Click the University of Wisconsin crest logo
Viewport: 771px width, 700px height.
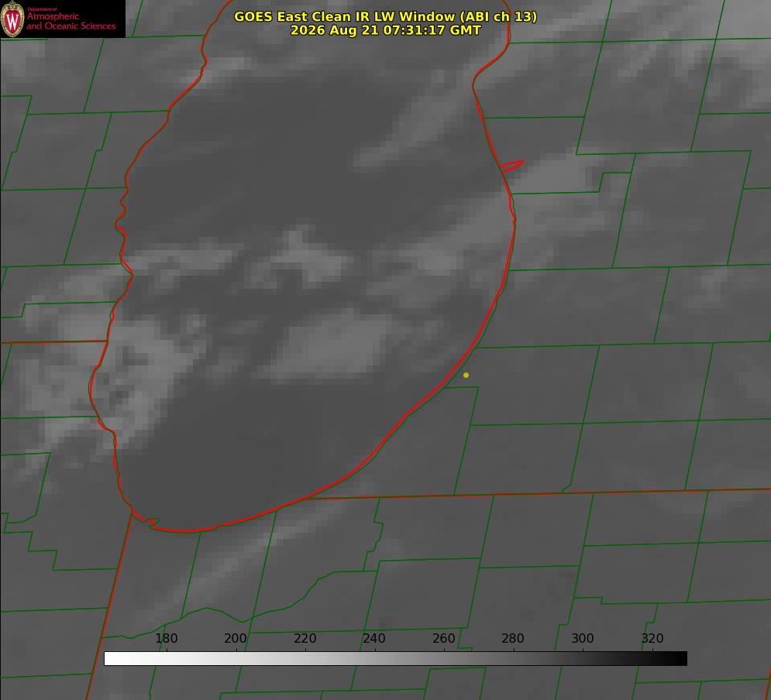(x=12, y=19)
